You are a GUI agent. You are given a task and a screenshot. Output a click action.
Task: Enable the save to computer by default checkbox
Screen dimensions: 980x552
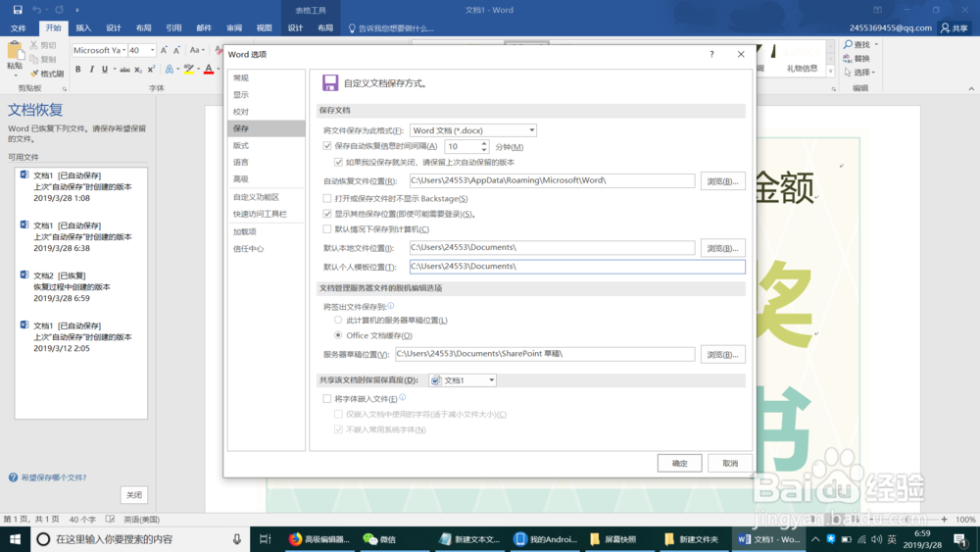pos(327,228)
